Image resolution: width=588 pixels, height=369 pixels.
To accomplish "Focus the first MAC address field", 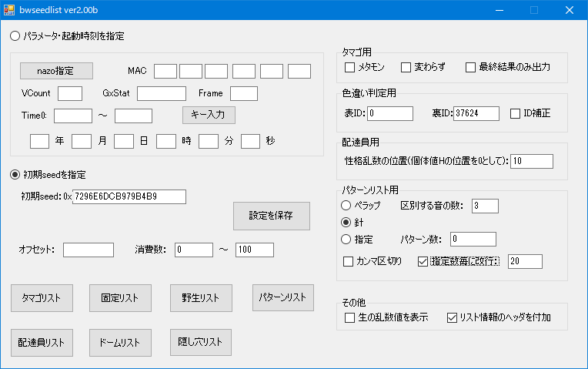I will coord(165,72).
